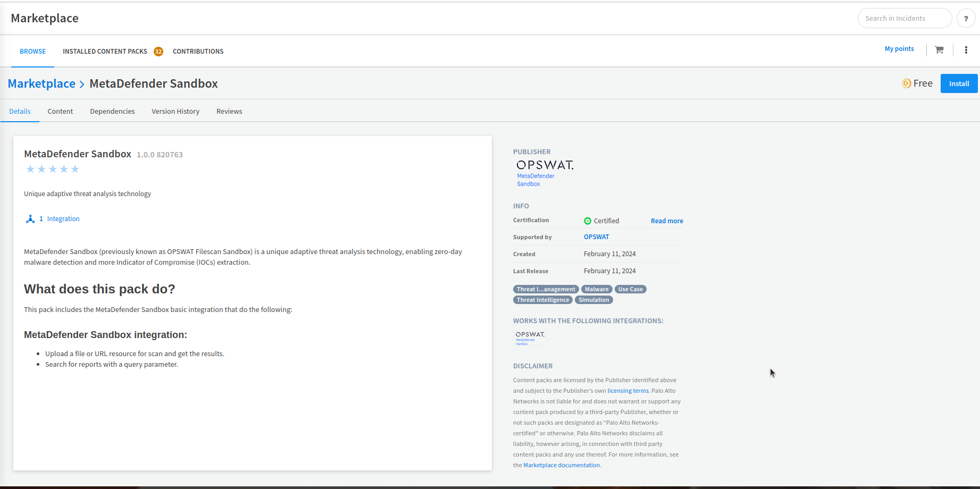Open the Reviews tab
Screen dimensions: 980x489
pyautogui.click(x=229, y=112)
